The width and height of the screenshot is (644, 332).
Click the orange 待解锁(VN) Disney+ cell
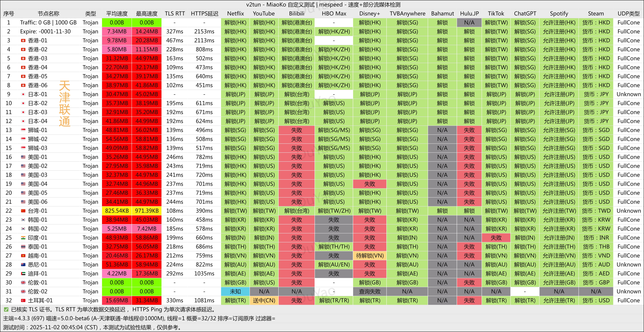(370, 256)
